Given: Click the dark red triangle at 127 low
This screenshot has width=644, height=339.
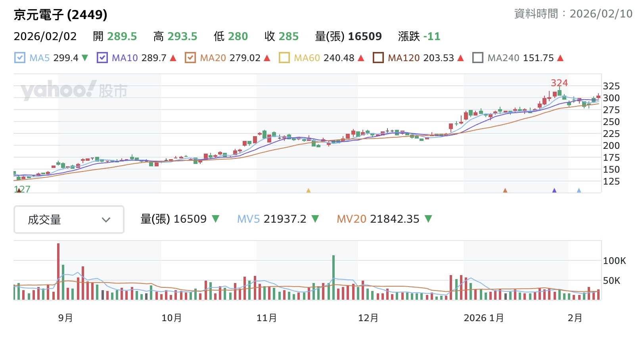Looking at the screenshot, I should coord(19,191).
